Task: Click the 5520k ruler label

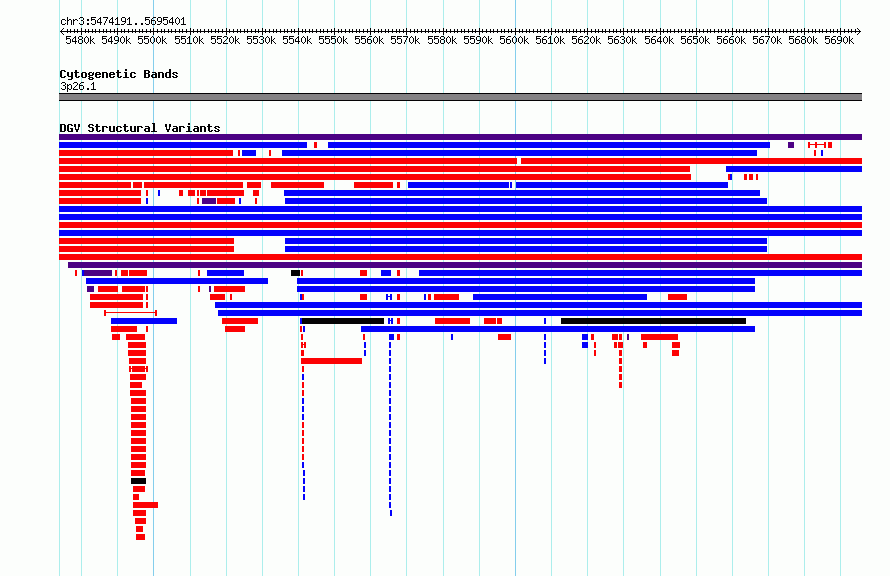Action: tap(225, 40)
